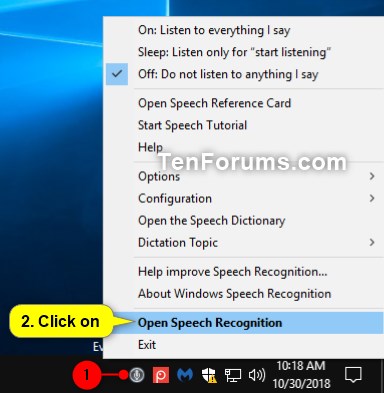Click Open Speech Recognition entry
This screenshot has height=393, width=384.
(x=243, y=323)
